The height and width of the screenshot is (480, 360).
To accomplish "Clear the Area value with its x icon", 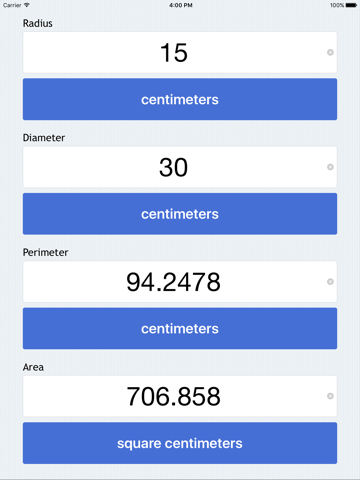I will pyautogui.click(x=330, y=396).
